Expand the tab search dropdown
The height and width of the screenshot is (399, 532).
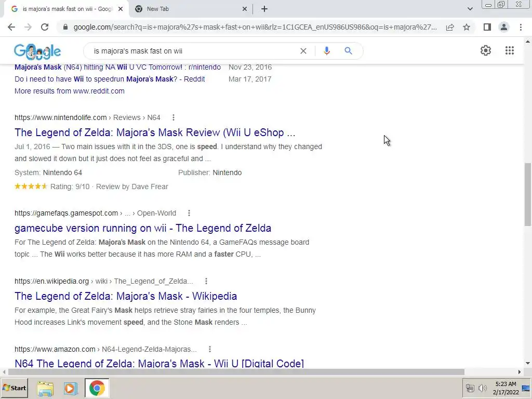tap(470, 9)
